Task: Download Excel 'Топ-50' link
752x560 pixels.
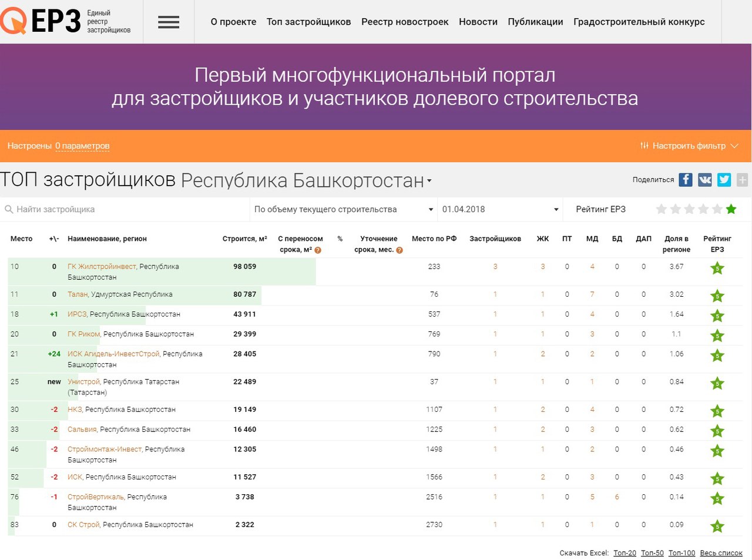Action: (x=652, y=553)
